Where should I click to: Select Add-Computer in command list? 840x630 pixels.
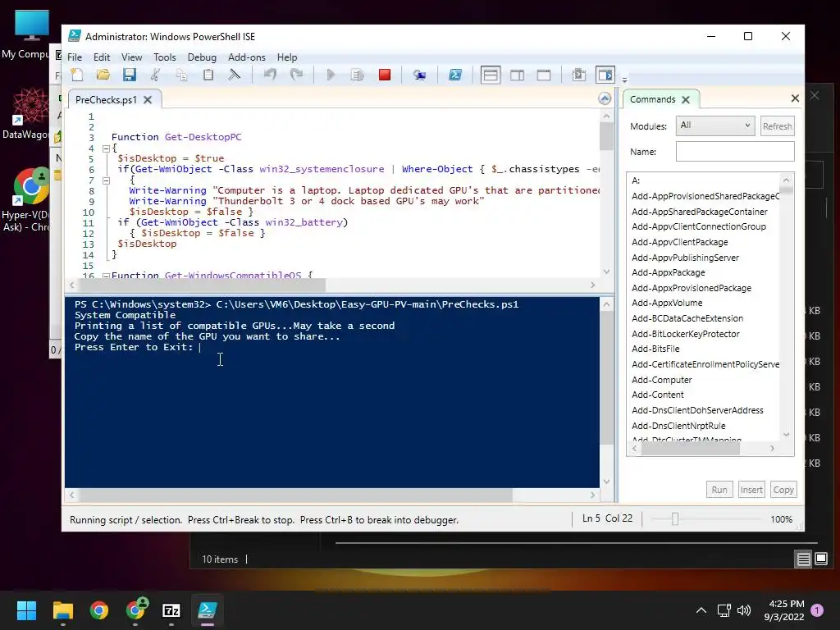662,380
